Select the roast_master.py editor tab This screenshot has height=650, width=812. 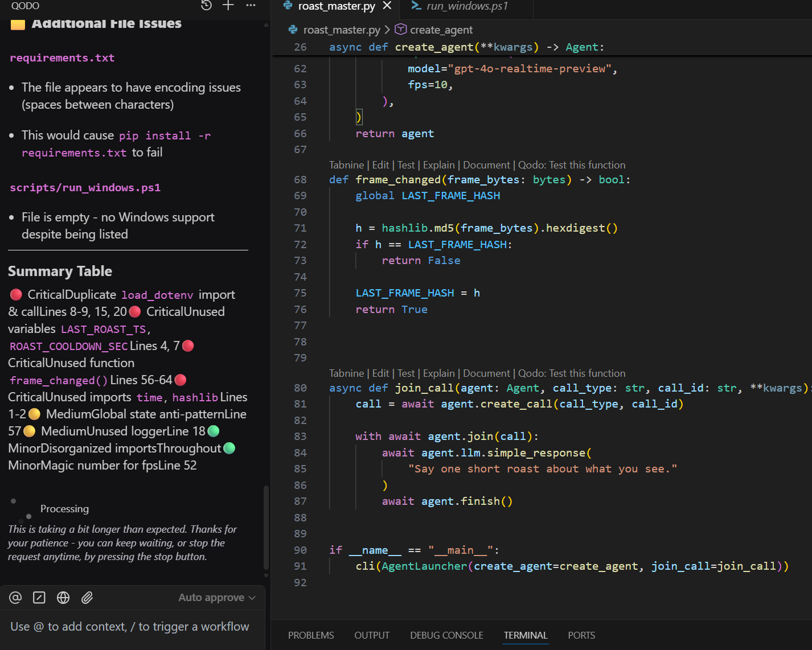[x=337, y=6]
